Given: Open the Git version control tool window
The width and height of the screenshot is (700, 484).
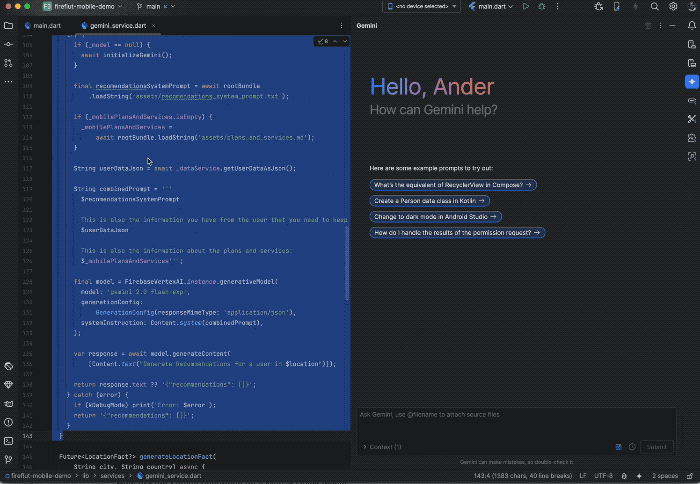Looking at the screenshot, I should click(x=8, y=459).
